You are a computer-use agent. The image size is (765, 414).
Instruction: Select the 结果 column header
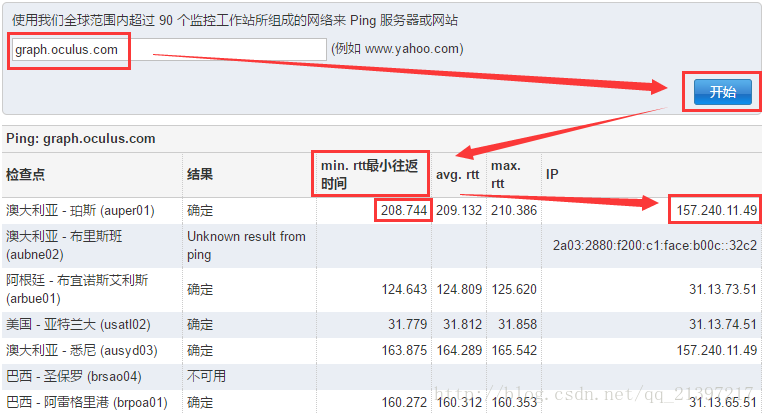click(x=200, y=175)
